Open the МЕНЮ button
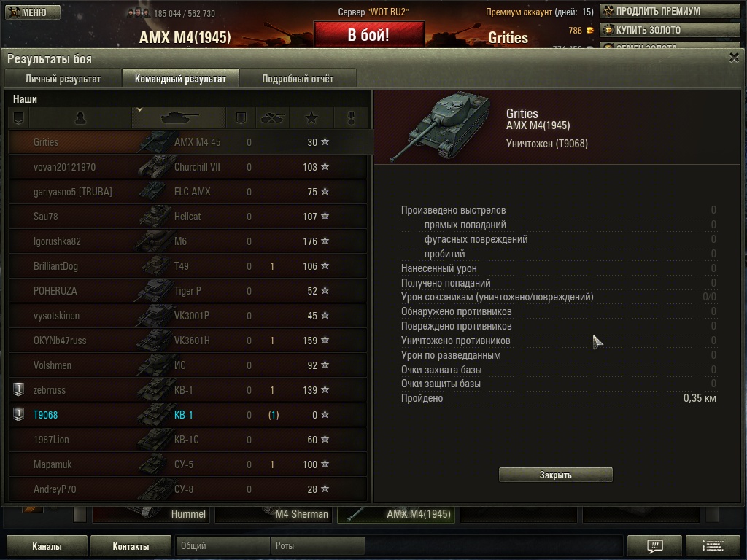This screenshot has height=560, width=747. point(33,12)
